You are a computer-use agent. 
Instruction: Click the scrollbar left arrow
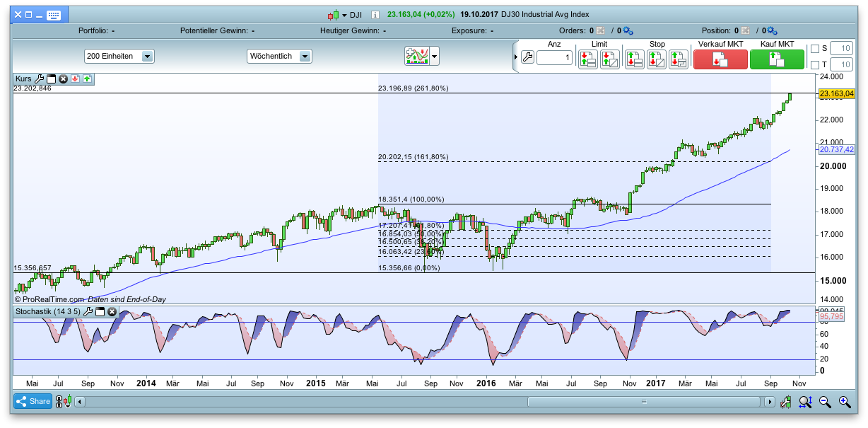click(79, 402)
